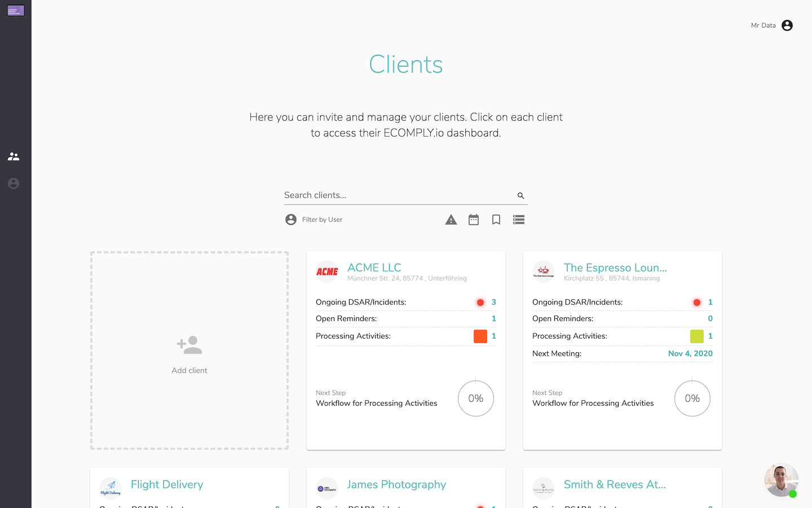Open the incidents warning filter icon
The image size is (812, 508).
tap(451, 220)
